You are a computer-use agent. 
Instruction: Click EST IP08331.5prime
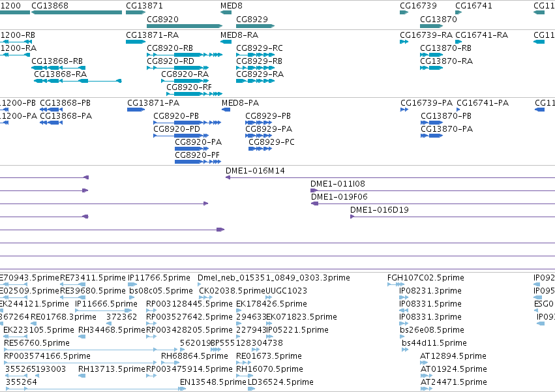click(x=430, y=304)
